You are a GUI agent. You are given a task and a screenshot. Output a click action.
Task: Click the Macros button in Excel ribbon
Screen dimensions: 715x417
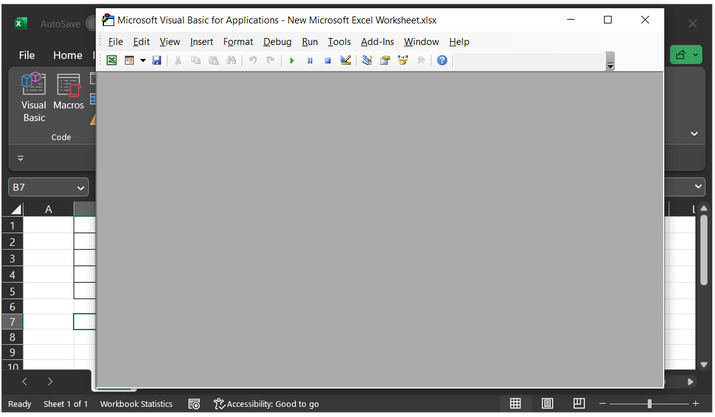(x=68, y=92)
